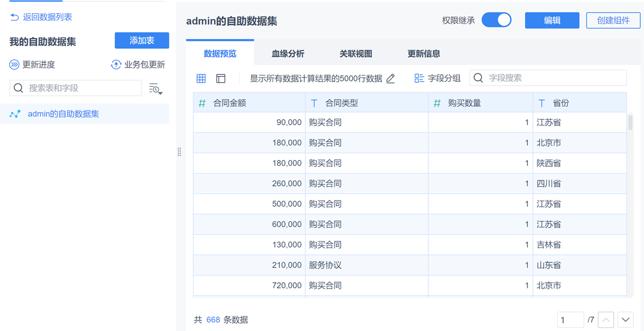Go to the previous page with the up chevron
Viewport: 644px width, 331px height.
tap(606, 320)
